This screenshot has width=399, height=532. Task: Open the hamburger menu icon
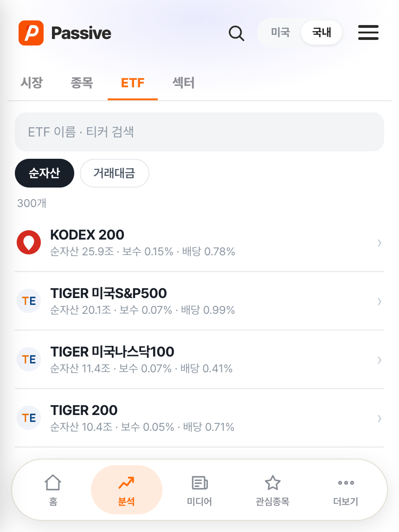pos(368,32)
